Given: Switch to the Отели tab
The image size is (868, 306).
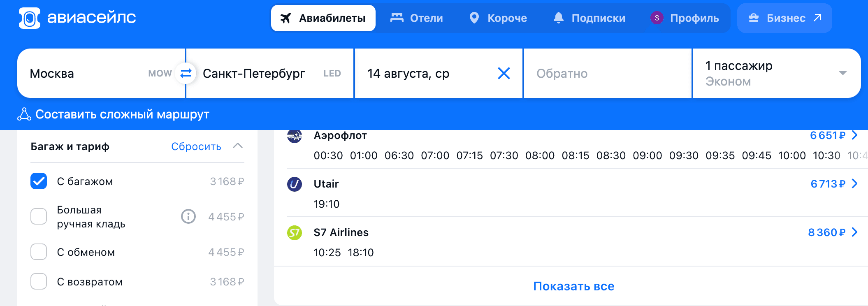Looking at the screenshot, I should (417, 18).
